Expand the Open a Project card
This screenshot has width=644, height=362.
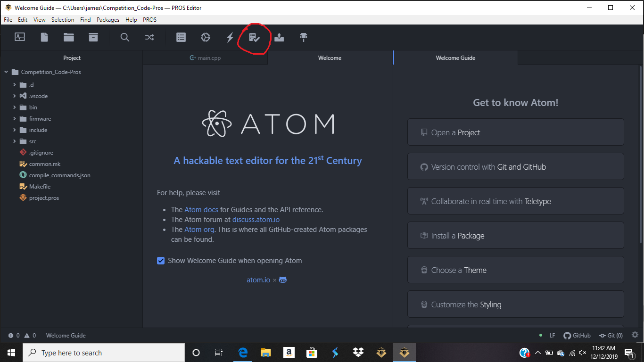(516, 132)
